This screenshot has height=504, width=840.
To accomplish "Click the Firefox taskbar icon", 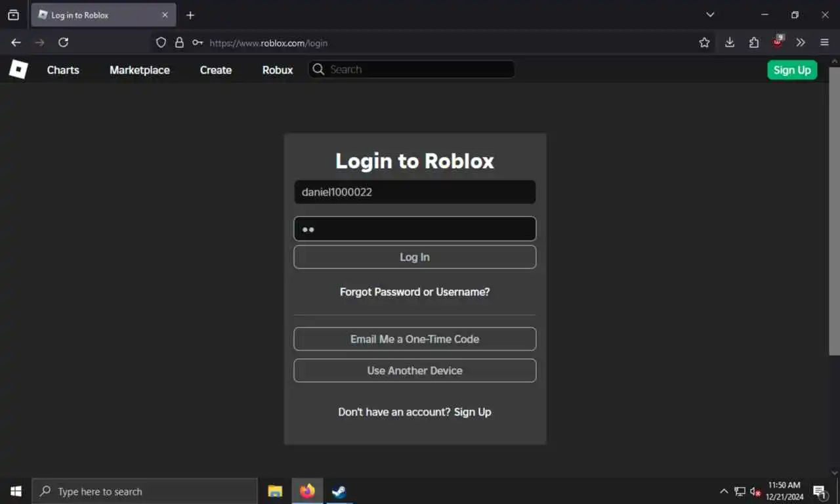I will (x=307, y=491).
